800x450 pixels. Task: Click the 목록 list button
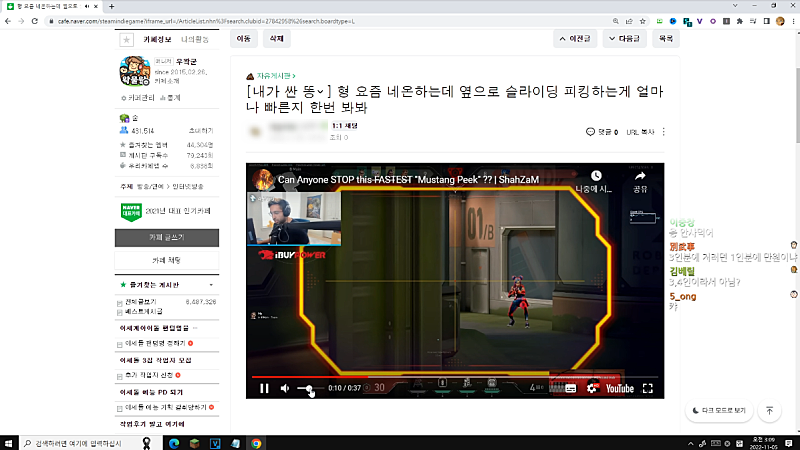pyautogui.click(x=666, y=38)
